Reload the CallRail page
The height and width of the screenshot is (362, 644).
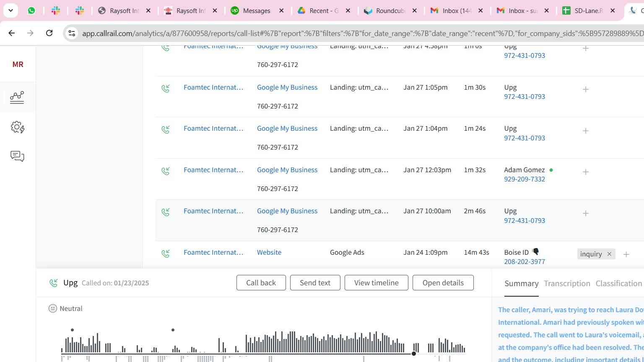pyautogui.click(x=49, y=33)
